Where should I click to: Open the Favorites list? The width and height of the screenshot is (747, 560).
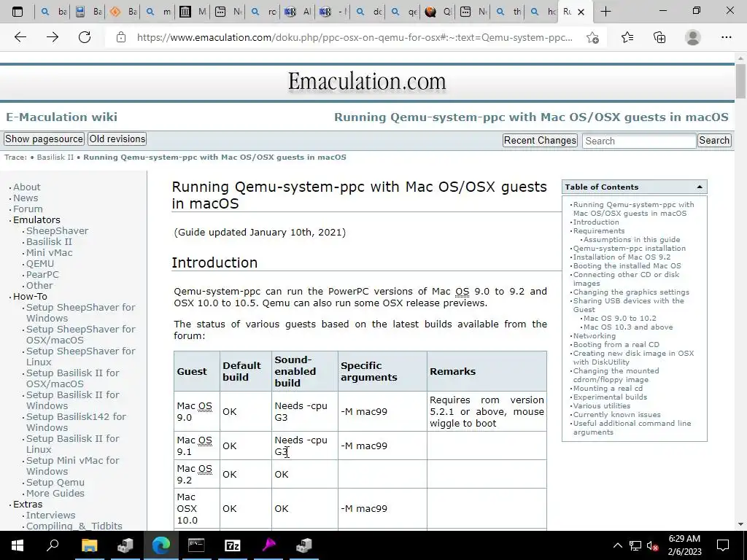click(x=627, y=37)
